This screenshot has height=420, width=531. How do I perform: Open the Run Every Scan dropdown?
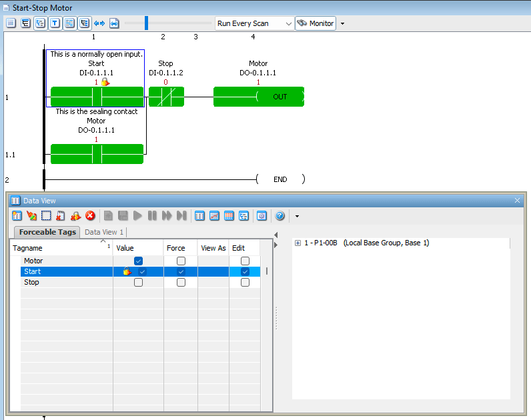pos(288,23)
